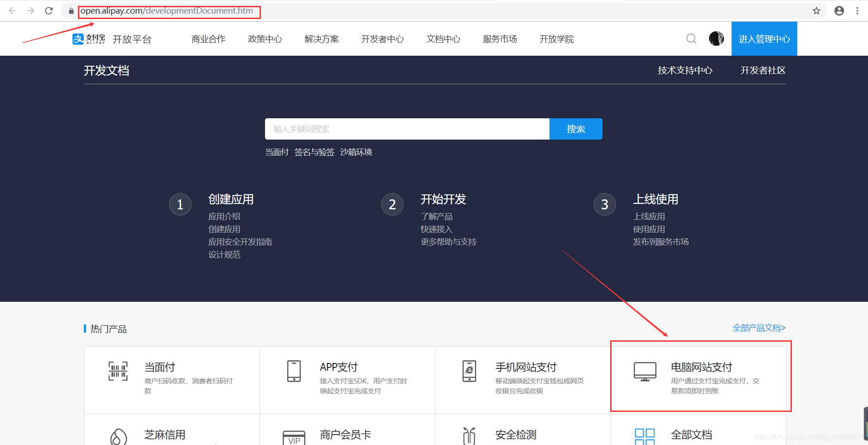Open the 当面付 product title
868x445 pixels.
coord(159,367)
